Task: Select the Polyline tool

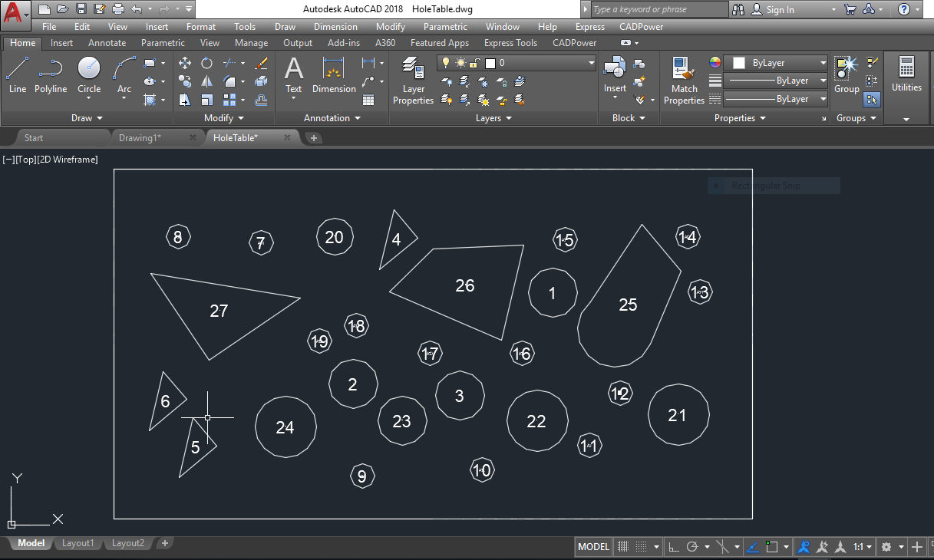Action: coord(51,76)
